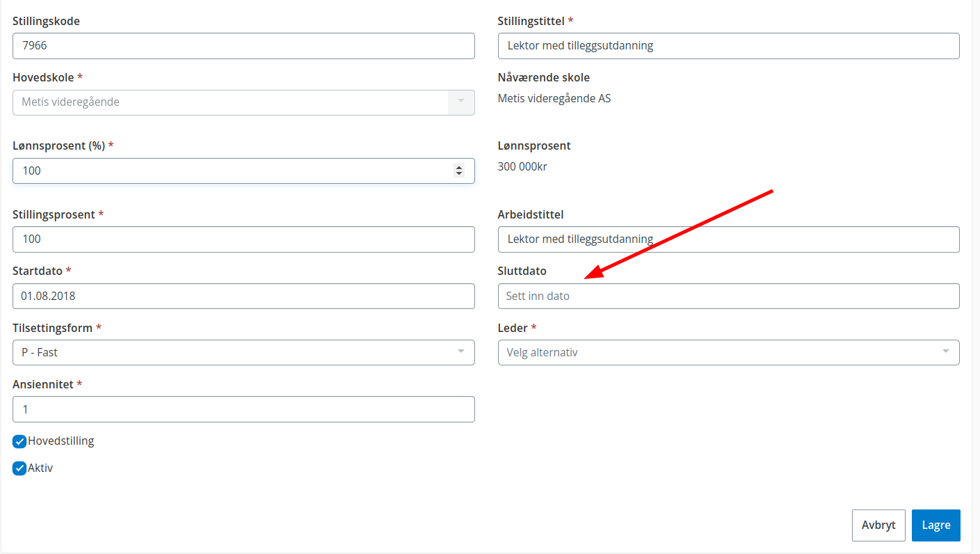980x554 pixels.
Task: Click the Lønnsprosent stepper arrows
Action: [458, 171]
